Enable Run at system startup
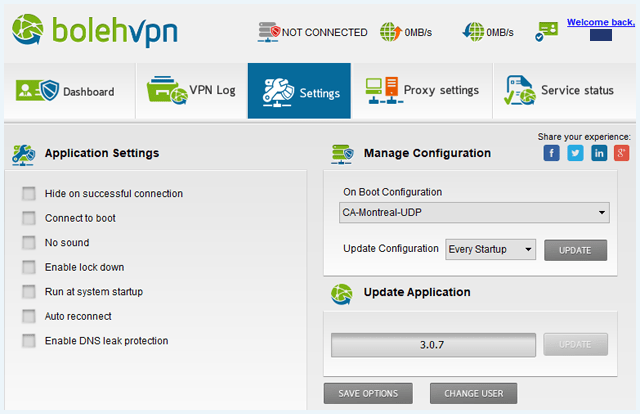The image size is (640, 414). click(x=29, y=292)
